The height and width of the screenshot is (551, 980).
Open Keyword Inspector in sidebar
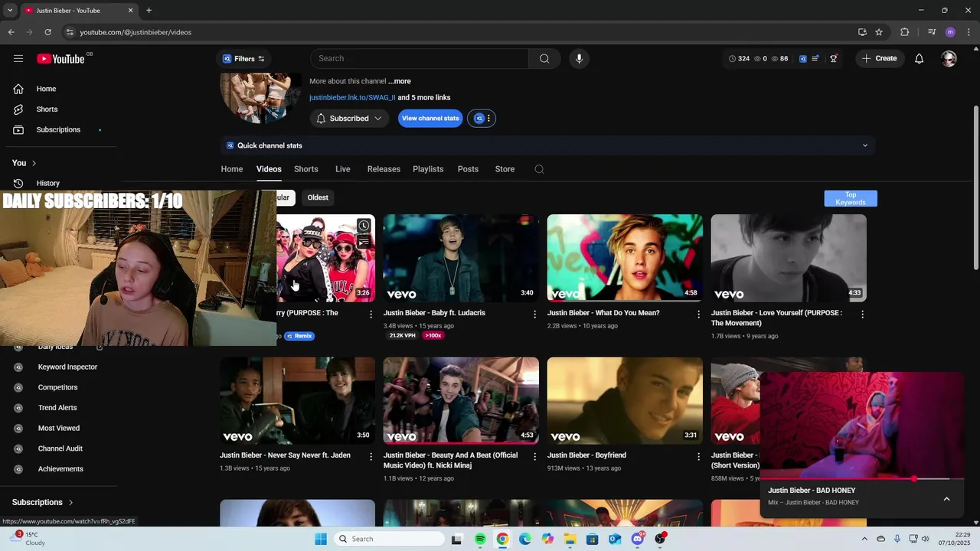[x=67, y=367]
